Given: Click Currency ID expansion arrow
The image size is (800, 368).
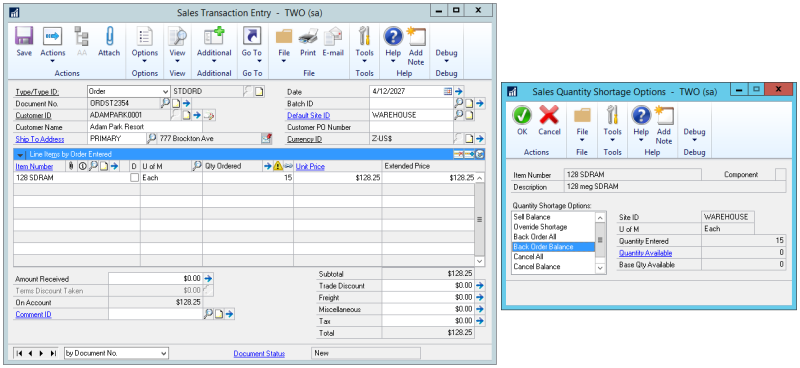Looking at the screenshot, I should tap(480, 138).
